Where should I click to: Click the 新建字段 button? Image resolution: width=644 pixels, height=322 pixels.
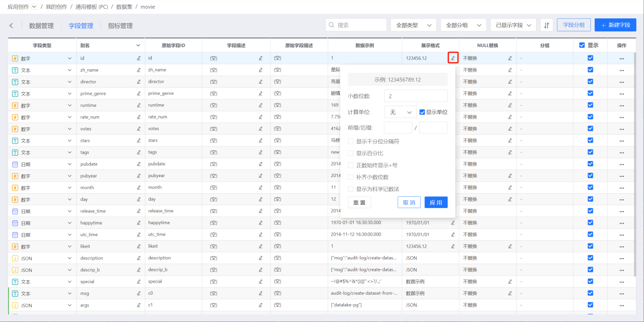pyautogui.click(x=615, y=25)
